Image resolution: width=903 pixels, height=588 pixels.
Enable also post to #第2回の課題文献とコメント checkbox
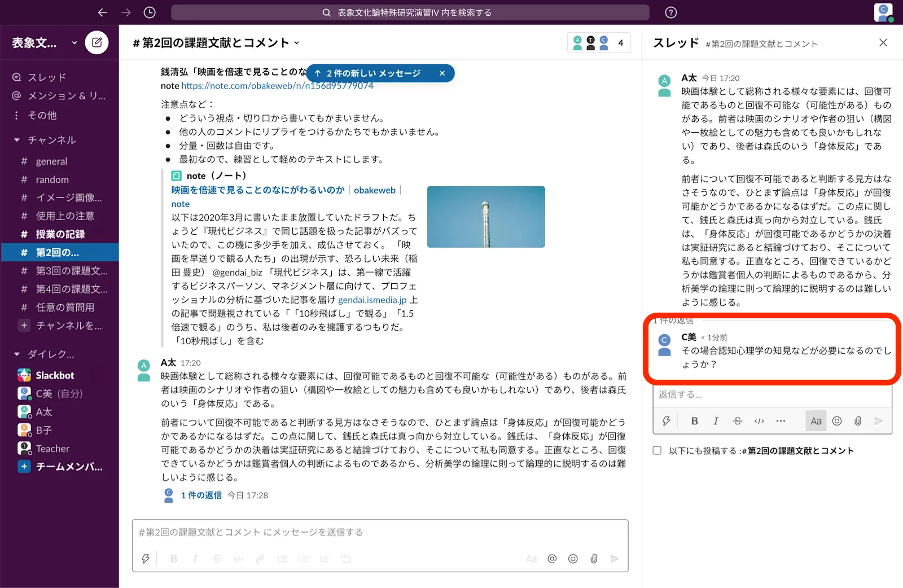tap(657, 450)
